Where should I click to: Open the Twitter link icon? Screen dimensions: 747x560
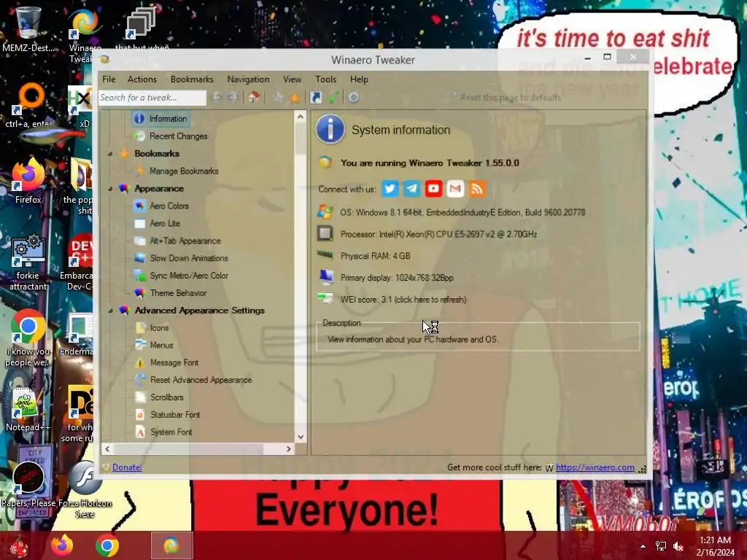(x=390, y=189)
